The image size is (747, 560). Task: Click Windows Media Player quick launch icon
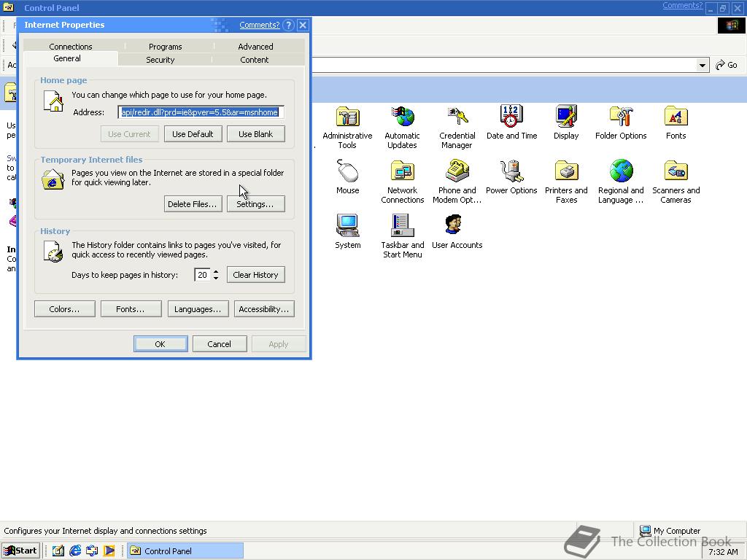click(109, 551)
